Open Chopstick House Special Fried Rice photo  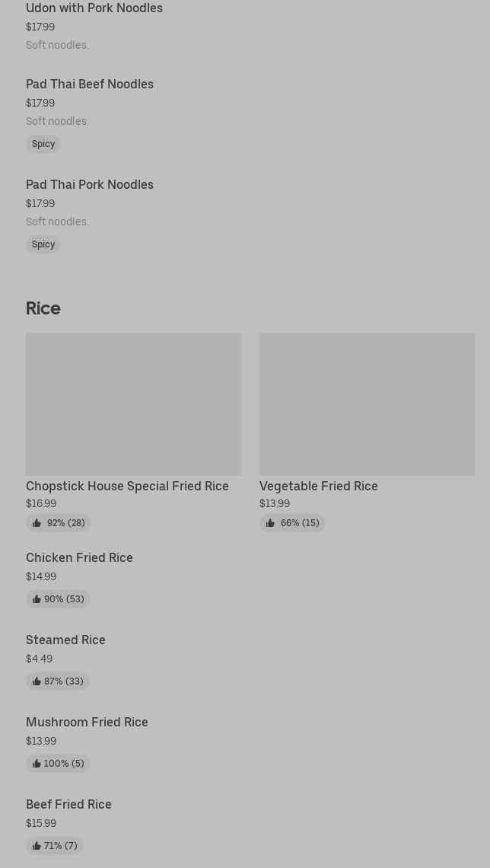133,404
